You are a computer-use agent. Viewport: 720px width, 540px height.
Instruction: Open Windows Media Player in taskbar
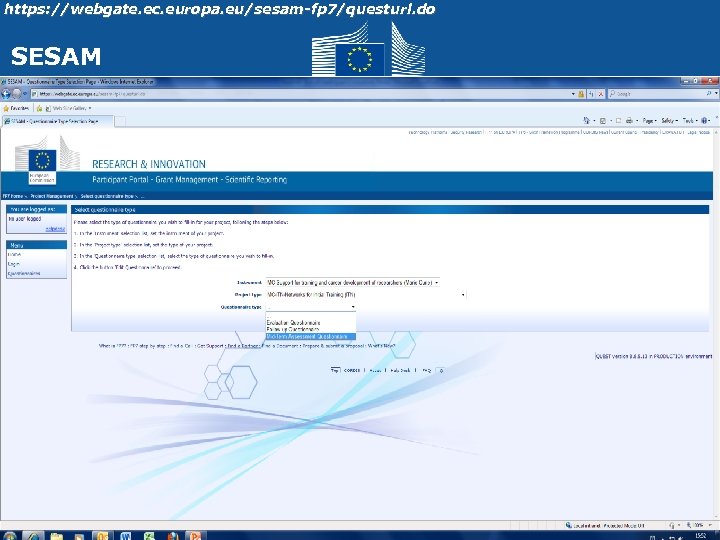79,536
